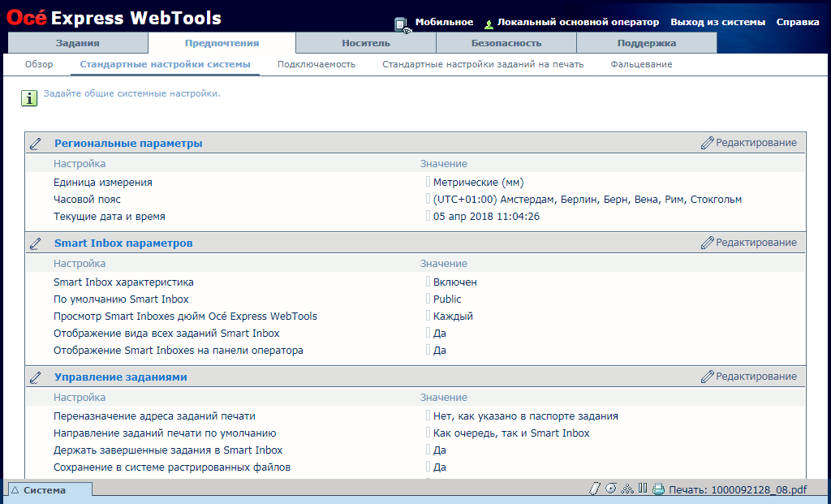Click the Управление заданиями section title

(x=121, y=377)
